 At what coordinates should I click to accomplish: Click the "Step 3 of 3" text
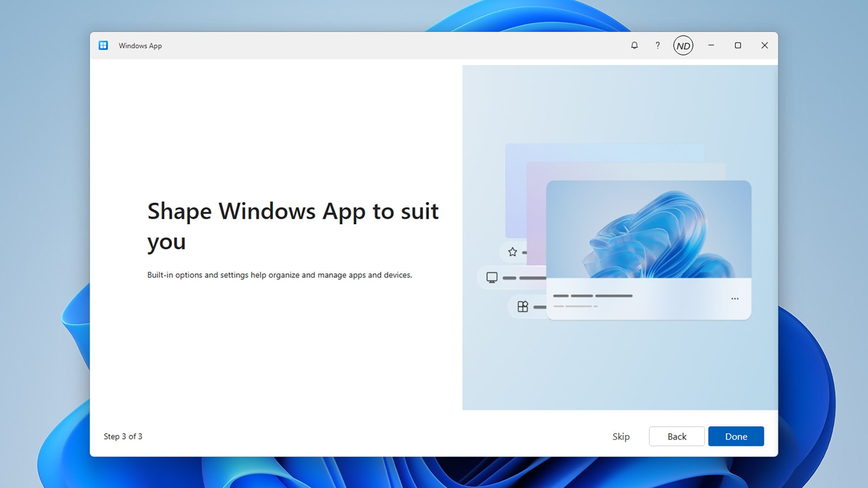point(123,436)
